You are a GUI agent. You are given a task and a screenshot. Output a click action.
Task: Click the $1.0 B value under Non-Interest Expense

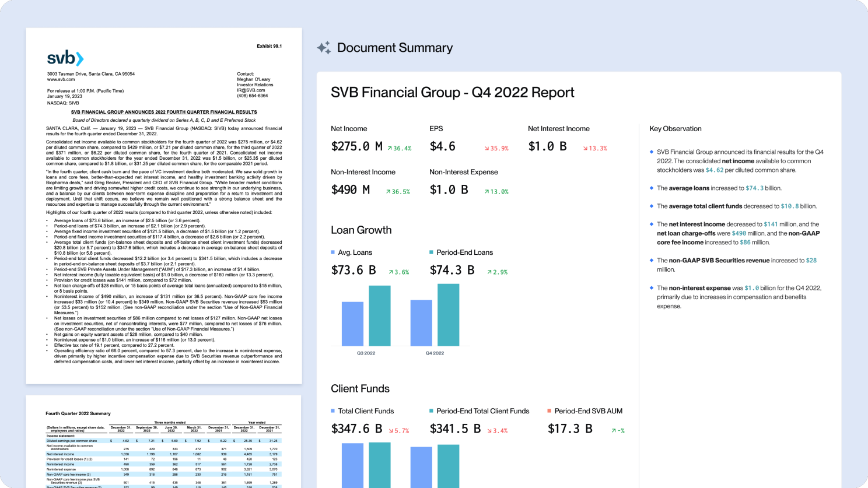449,189
